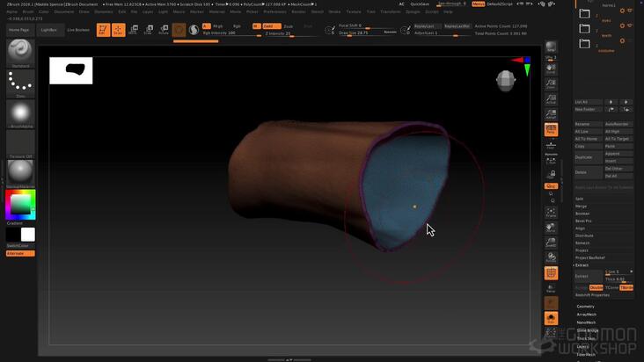This screenshot has height=362, width=644.
Task: Open the material sphere selector
Action: point(20,173)
